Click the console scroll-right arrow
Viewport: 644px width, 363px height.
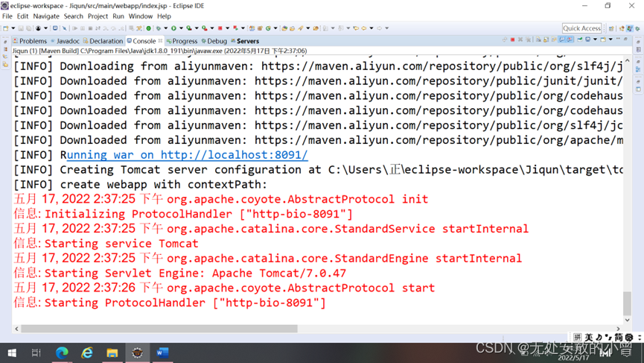pyautogui.click(x=618, y=329)
